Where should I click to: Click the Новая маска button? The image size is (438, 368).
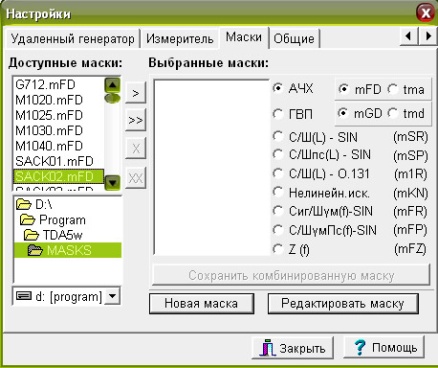tap(201, 303)
